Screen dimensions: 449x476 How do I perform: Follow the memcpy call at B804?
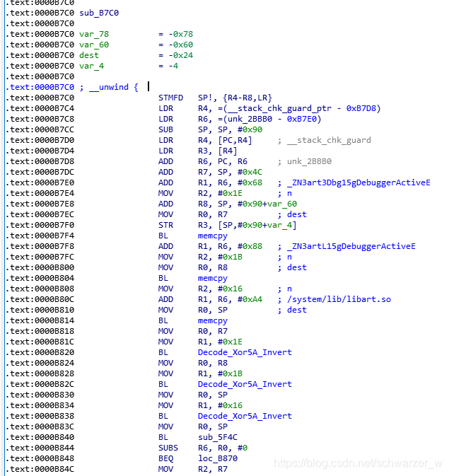213,279
